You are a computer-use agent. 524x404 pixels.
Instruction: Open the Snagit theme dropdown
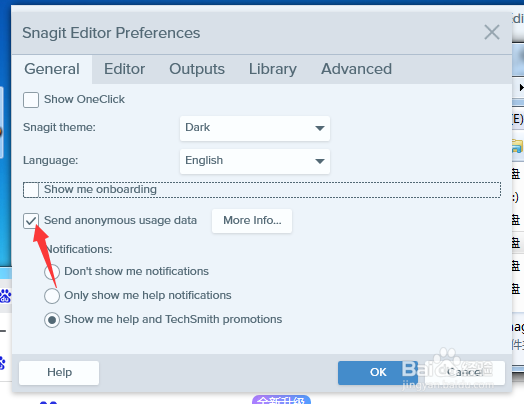click(x=255, y=128)
